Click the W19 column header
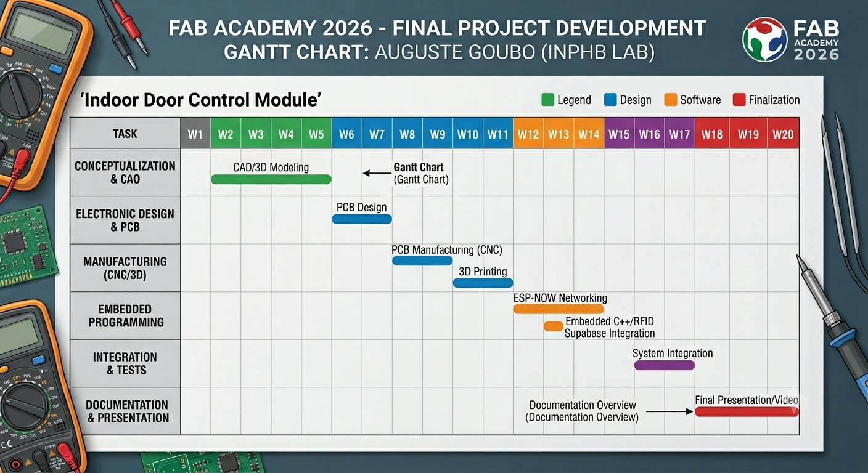 coord(748,134)
